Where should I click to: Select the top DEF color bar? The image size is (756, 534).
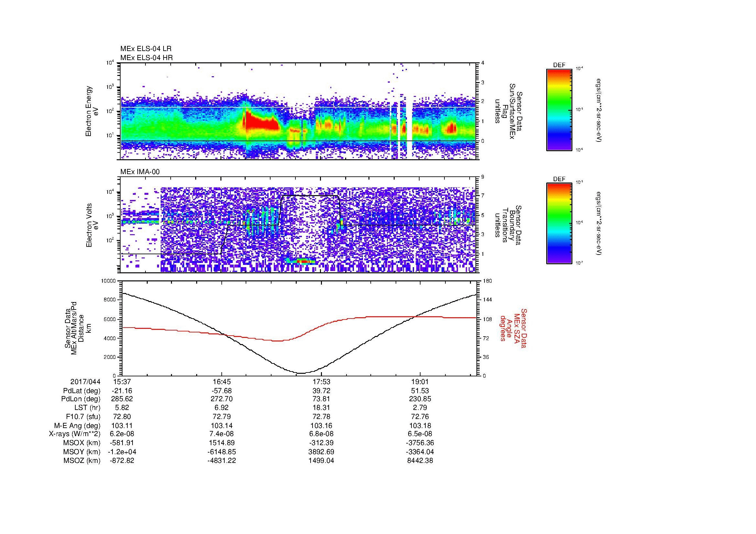pos(559,110)
